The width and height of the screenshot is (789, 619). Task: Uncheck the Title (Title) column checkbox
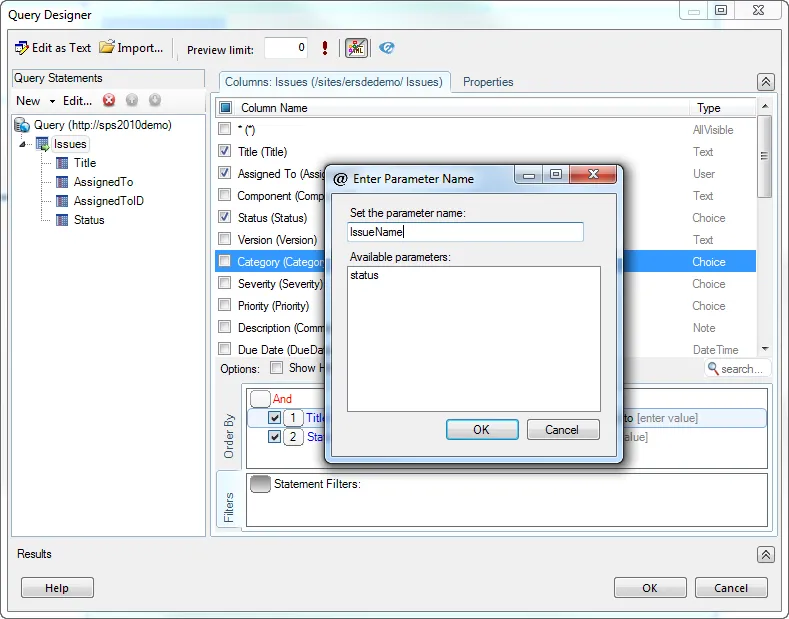pos(225,152)
